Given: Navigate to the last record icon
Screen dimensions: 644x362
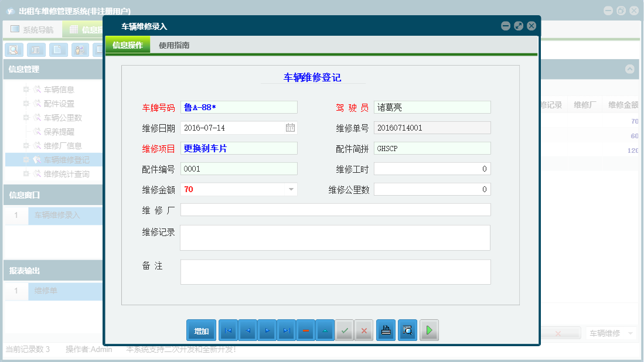Looking at the screenshot, I should pyautogui.click(x=287, y=330).
